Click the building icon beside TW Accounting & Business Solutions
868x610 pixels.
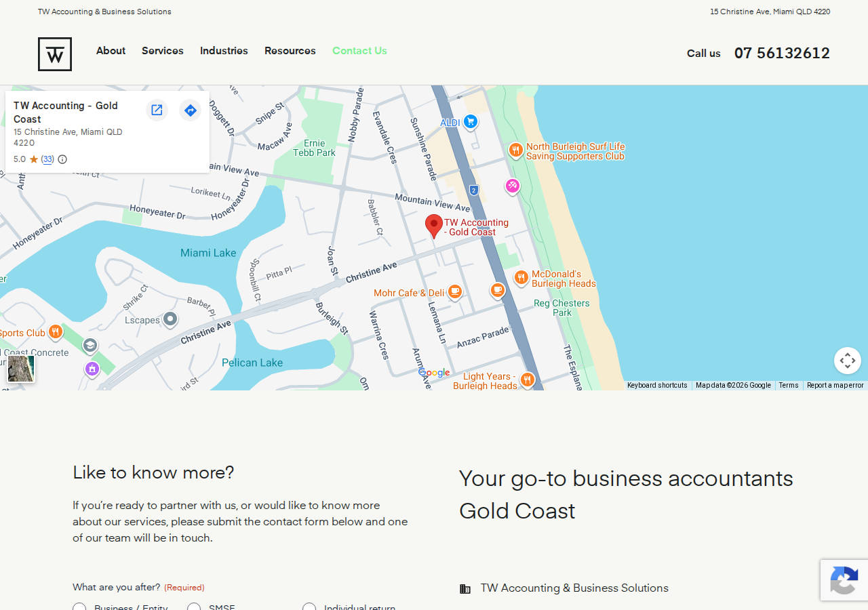pyautogui.click(x=465, y=589)
